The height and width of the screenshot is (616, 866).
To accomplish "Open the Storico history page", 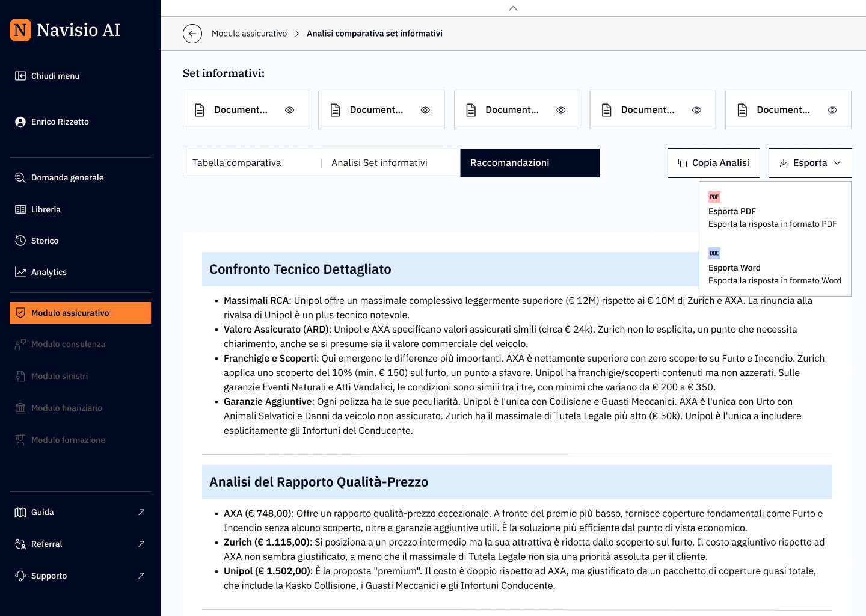I will (x=45, y=241).
